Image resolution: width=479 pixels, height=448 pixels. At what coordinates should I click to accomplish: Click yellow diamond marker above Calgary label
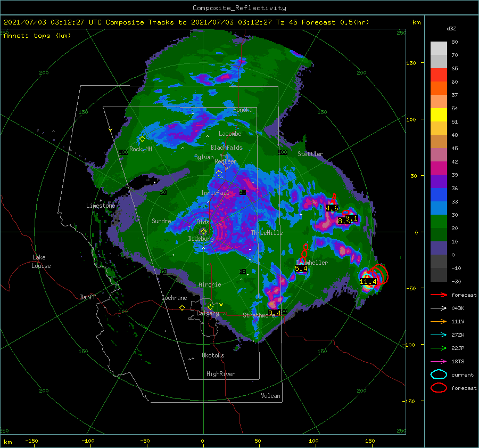(210, 307)
